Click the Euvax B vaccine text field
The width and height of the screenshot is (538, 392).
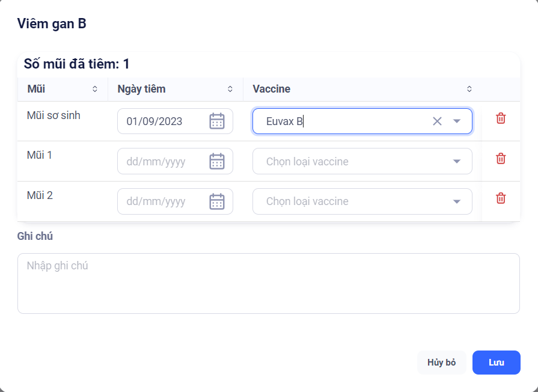343,121
